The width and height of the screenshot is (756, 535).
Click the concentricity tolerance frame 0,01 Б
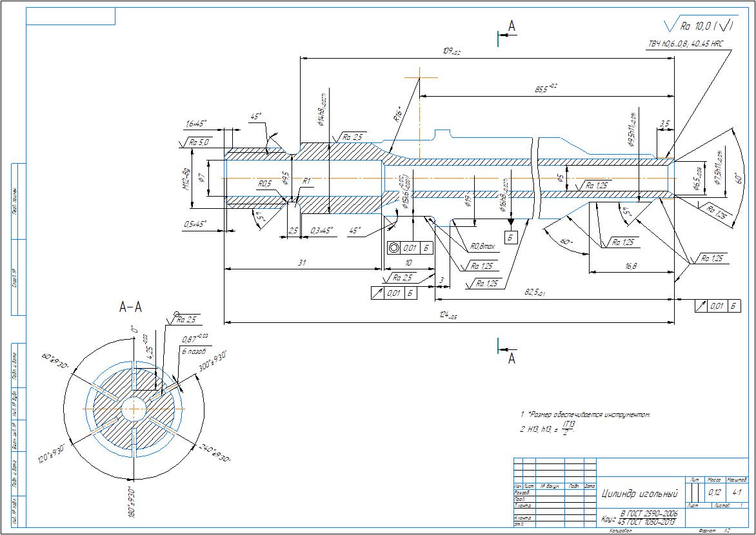pyautogui.click(x=408, y=248)
